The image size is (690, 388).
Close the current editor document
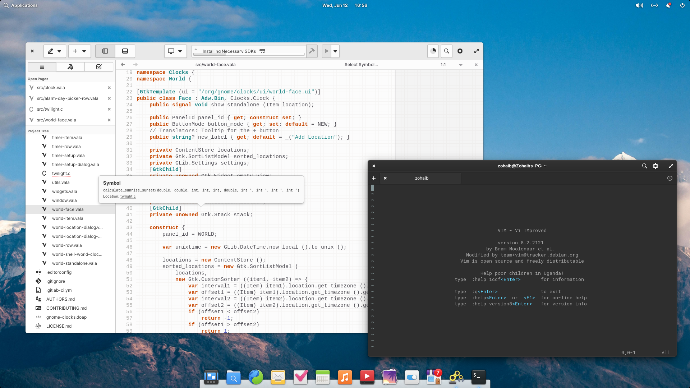point(476,65)
